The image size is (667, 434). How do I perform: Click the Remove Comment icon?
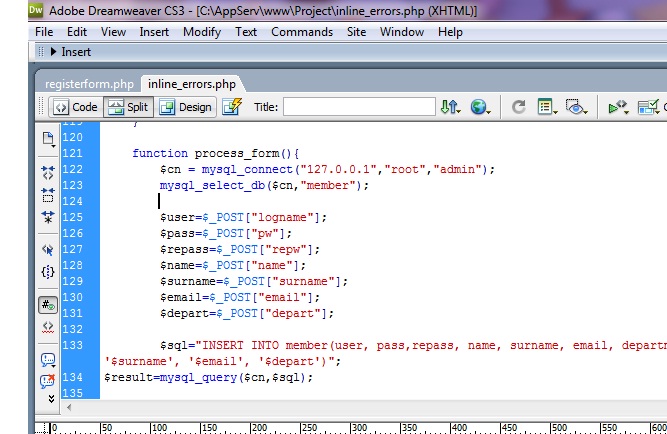point(48,380)
